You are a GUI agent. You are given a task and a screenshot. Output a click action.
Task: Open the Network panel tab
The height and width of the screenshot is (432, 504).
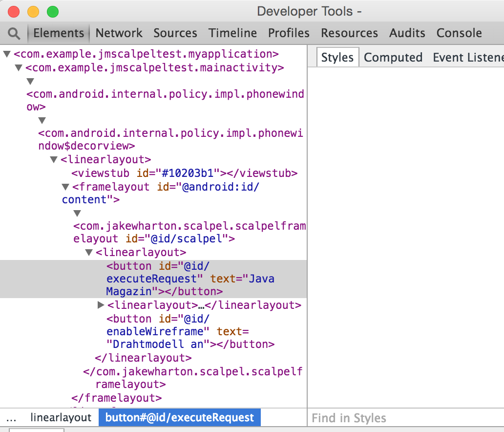119,33
